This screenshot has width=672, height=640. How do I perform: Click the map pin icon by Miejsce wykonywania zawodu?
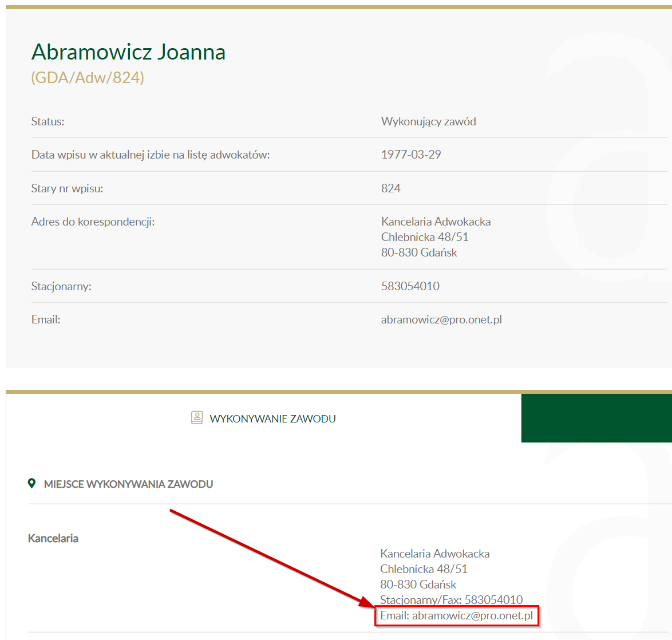[x=31, y=484]
